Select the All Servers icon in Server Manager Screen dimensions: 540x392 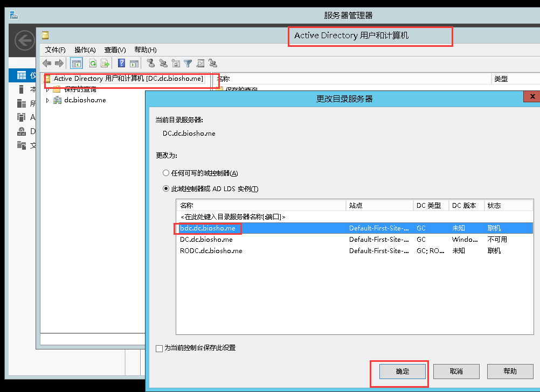pos(22,103)
